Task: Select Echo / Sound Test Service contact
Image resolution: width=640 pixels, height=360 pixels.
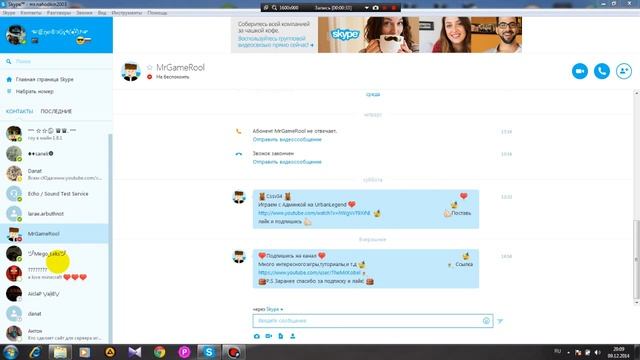Action: 54,194
